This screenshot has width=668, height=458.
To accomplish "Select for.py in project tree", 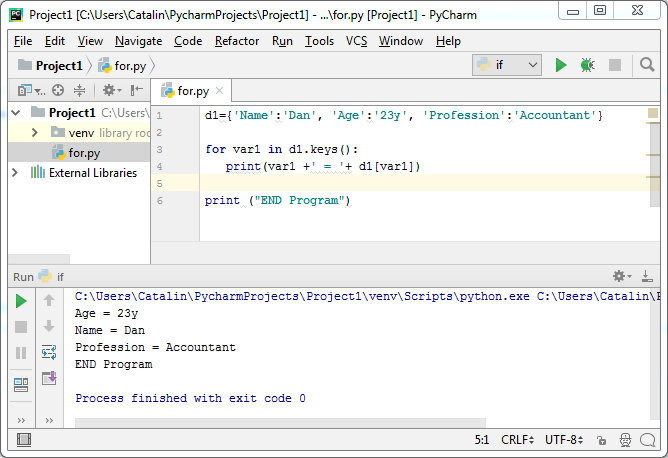I will pos(79,153).
